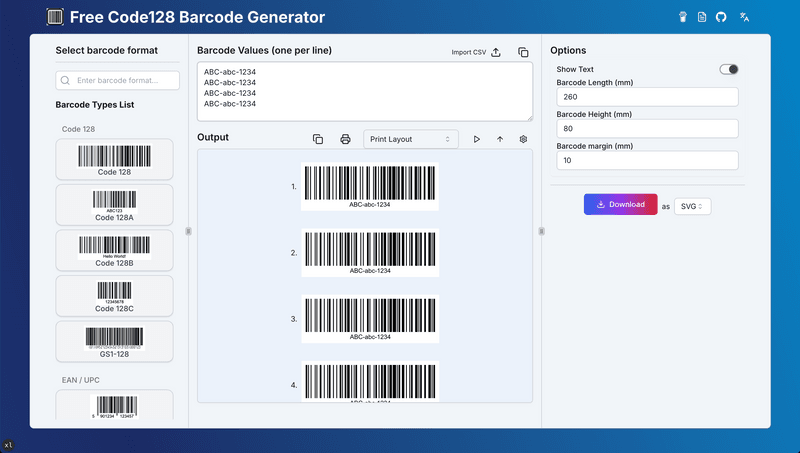Open the Print Layout dropdown

click(x=411, y=139)
